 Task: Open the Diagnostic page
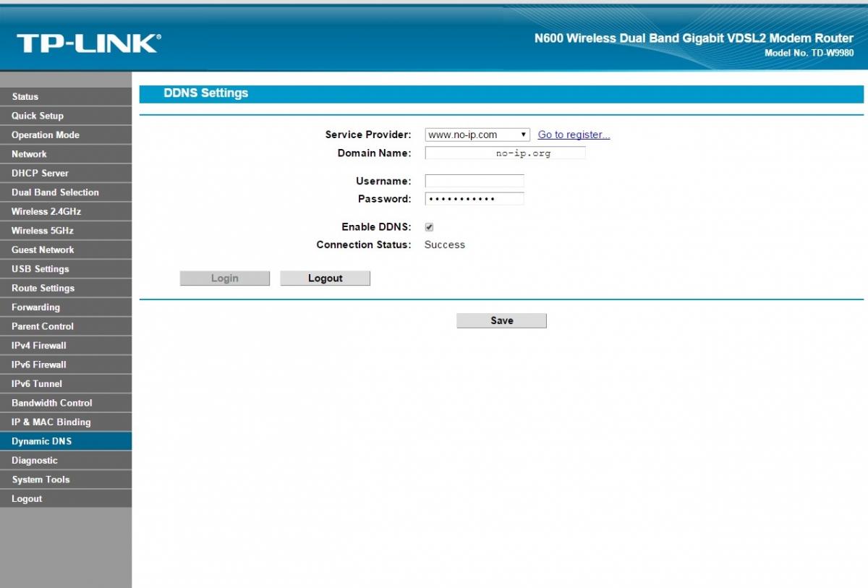click(66, 461)
